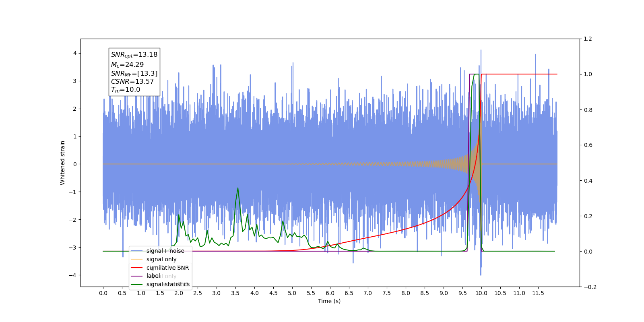Click the green line swatch in the legend
Viewport: 644px width, 322px height.
(137, 284)
